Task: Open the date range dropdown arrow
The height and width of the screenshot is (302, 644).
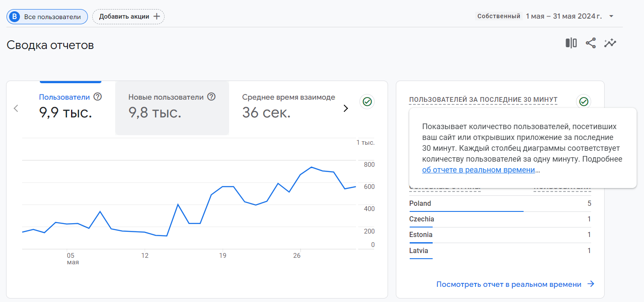Action: pyautogui.click(x=611, y=16)
